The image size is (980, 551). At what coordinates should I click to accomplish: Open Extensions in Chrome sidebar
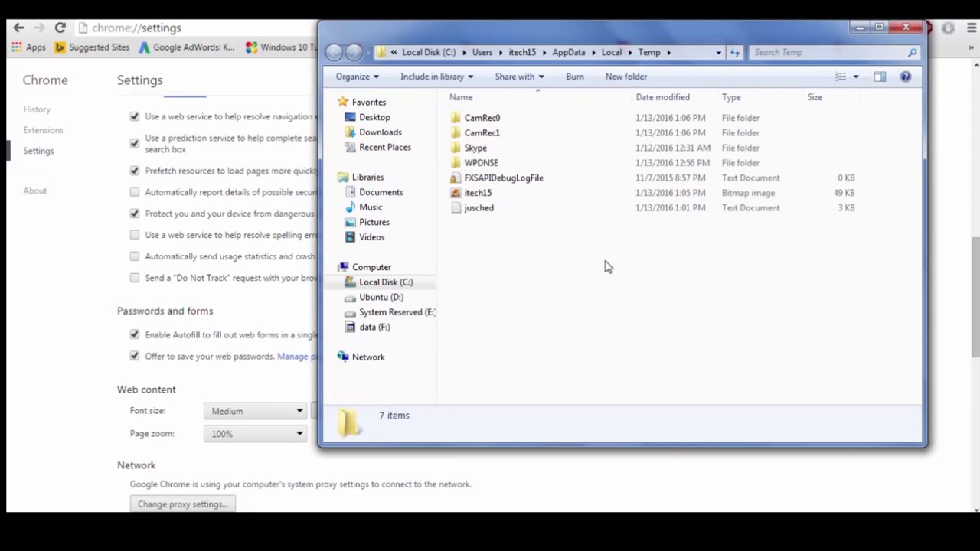coord(43,130)
